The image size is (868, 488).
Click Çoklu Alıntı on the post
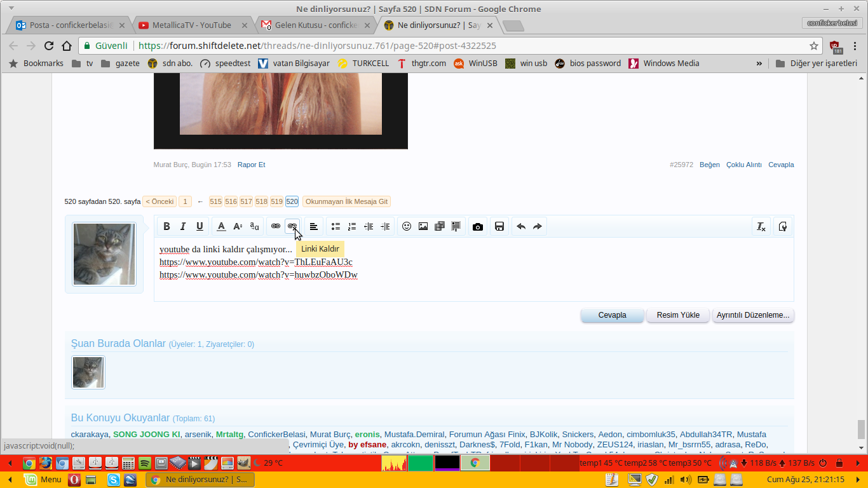click(744, 165)
